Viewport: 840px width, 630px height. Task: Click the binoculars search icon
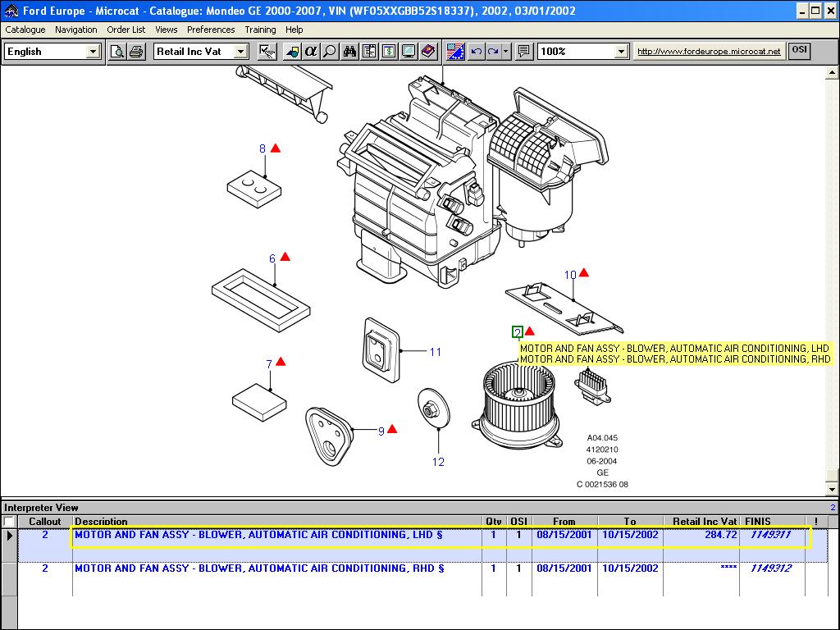(350, 52)
